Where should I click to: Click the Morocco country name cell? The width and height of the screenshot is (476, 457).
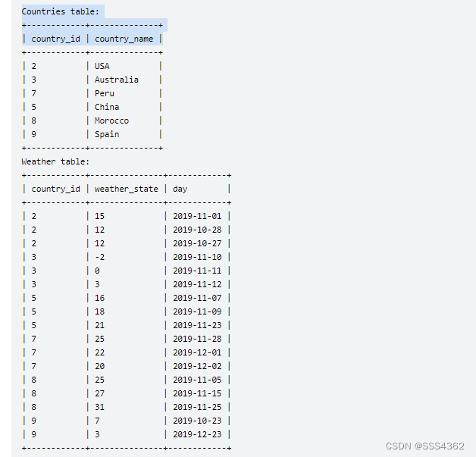tap(111, 121)
